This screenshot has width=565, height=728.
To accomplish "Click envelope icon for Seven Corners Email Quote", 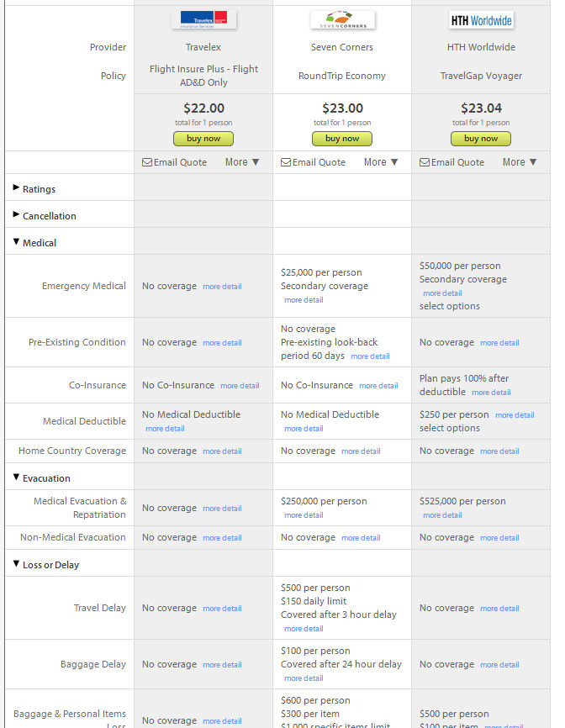I will click(x=286, y=162).
